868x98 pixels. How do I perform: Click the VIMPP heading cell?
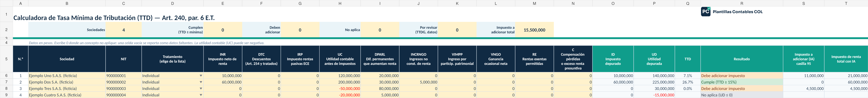pyautogui.click(x=457, y=59)
